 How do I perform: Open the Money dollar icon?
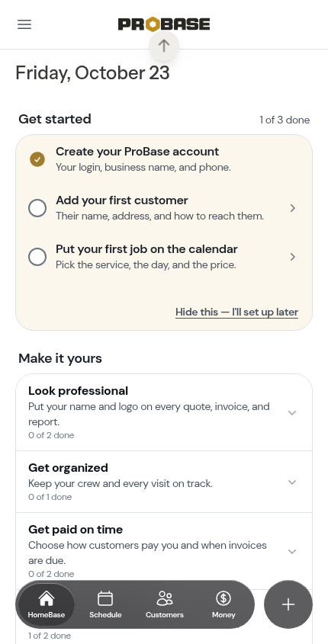pos(223,598)
